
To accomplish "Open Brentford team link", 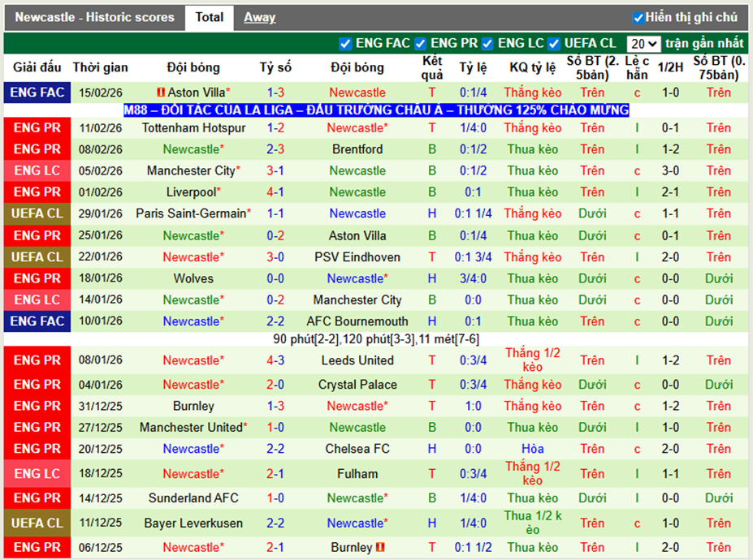I will [x=357, y=149].
